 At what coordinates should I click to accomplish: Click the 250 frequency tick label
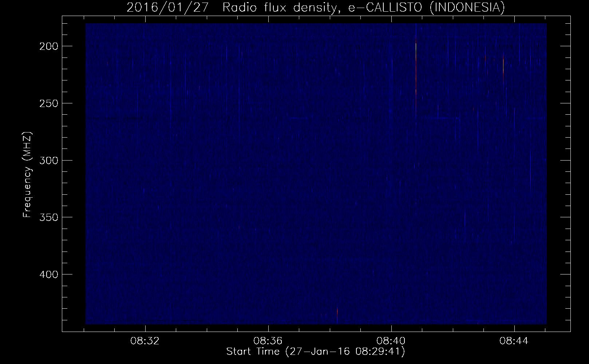(x=49, y=103)
